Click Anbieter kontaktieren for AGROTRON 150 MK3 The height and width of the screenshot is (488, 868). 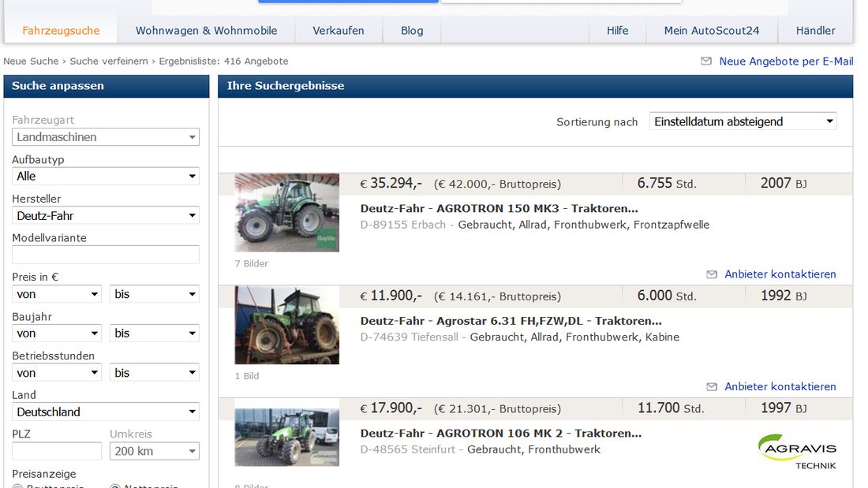click(780, 274)
